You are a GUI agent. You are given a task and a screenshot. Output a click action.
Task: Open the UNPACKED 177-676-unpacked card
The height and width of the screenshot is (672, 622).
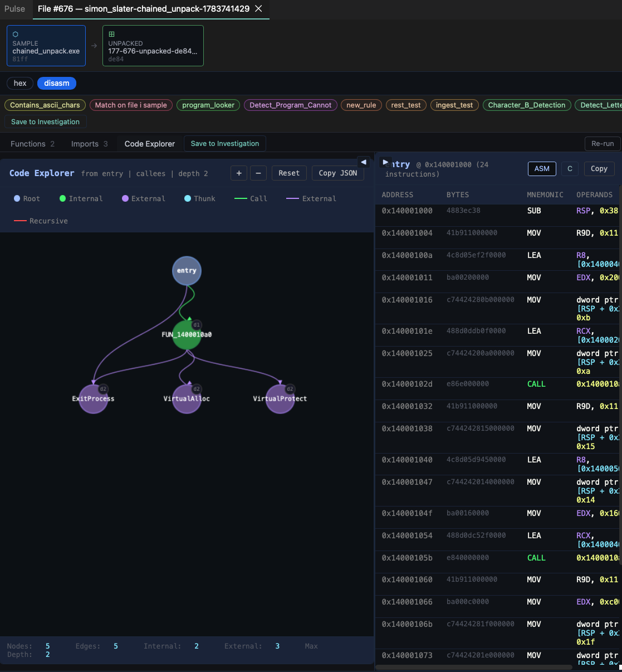[153, 46]
